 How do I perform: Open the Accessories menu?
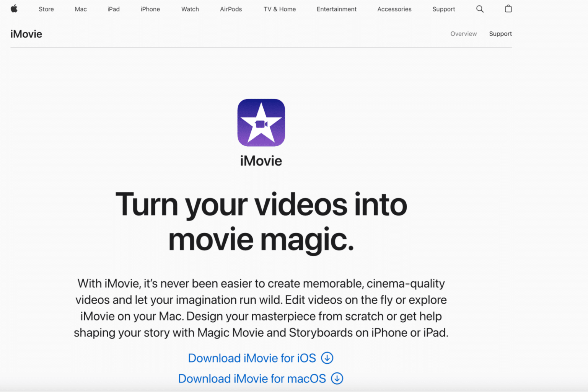394,9
